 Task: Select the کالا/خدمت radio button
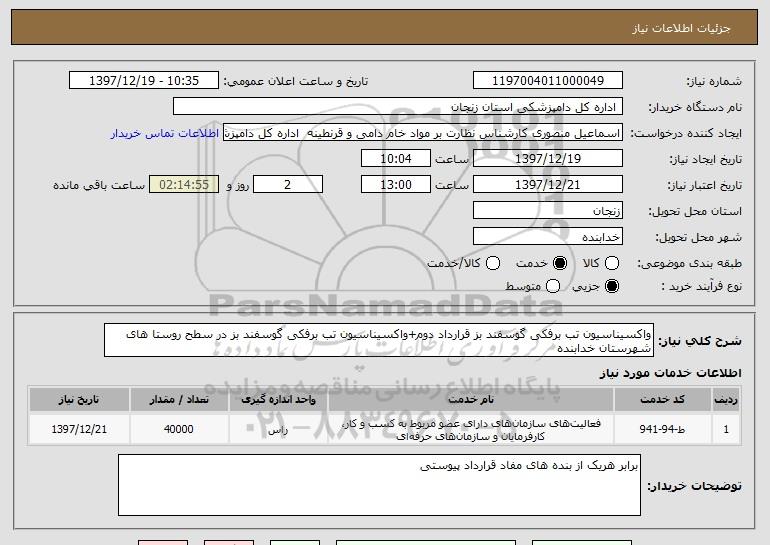pos(493,263)
